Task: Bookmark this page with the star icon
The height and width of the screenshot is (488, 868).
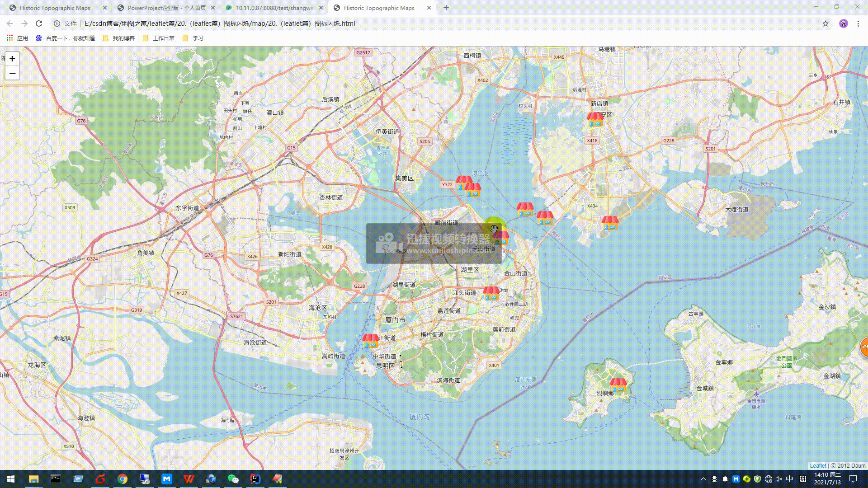Action: (826, 23)
